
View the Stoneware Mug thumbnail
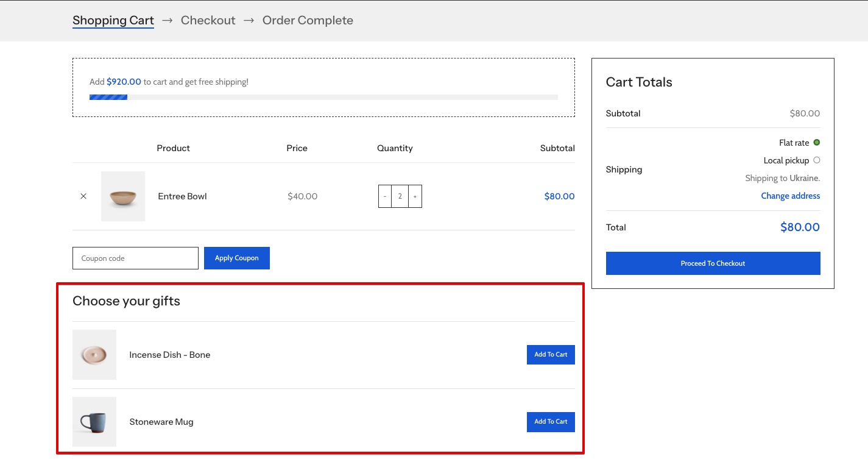pyautogui.click(x=94, y=422)
